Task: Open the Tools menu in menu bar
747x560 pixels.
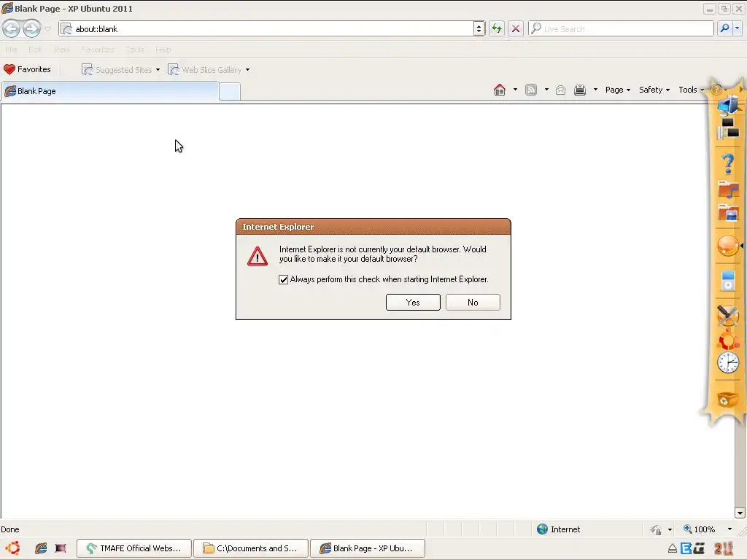Action: pyautogui.click(x=135, y=50)
